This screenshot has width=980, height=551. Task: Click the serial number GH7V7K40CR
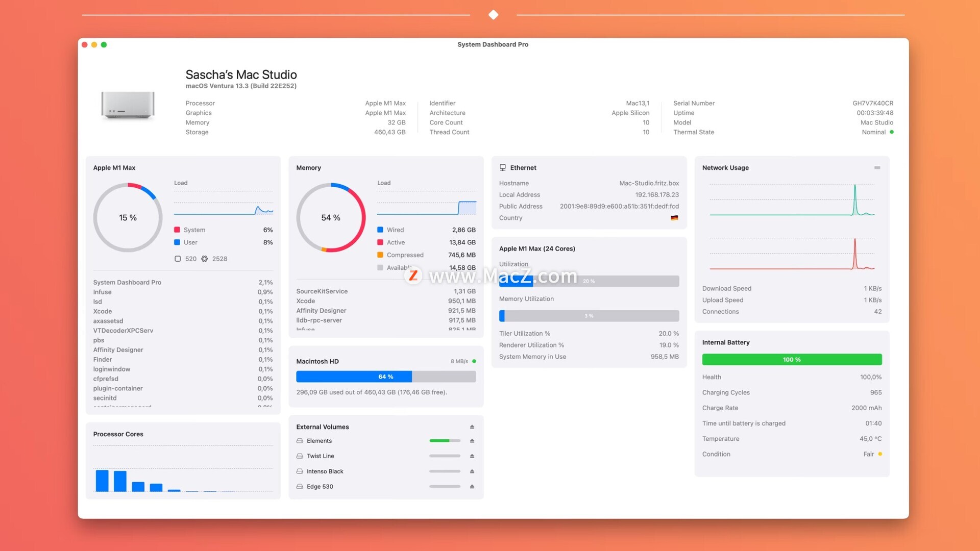coord(873,103)
